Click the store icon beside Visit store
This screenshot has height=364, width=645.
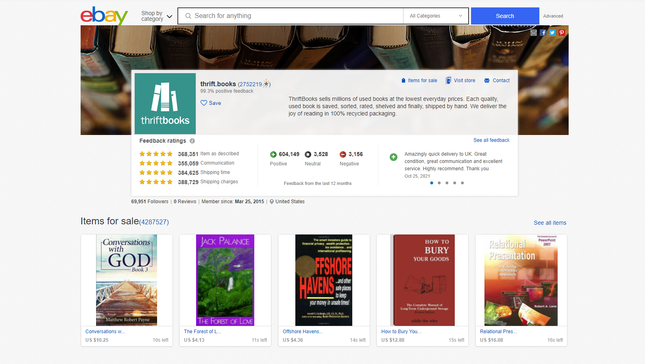[448, 81]
